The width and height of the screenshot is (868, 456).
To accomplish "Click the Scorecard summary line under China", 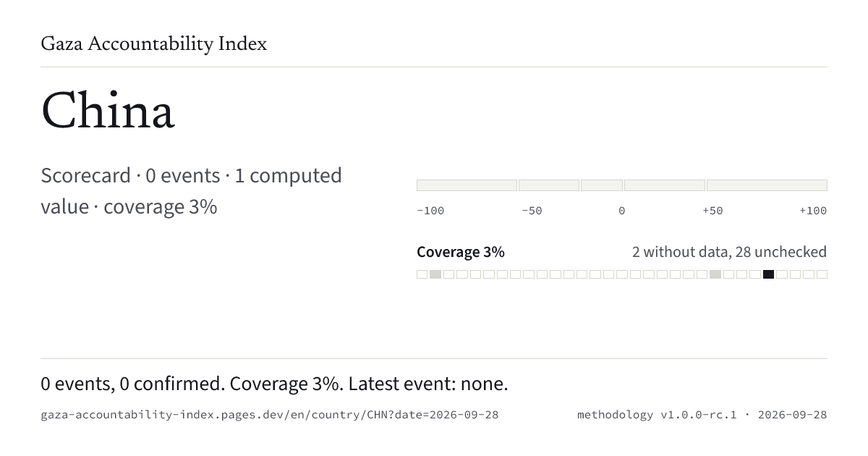I will click(192, 191).
